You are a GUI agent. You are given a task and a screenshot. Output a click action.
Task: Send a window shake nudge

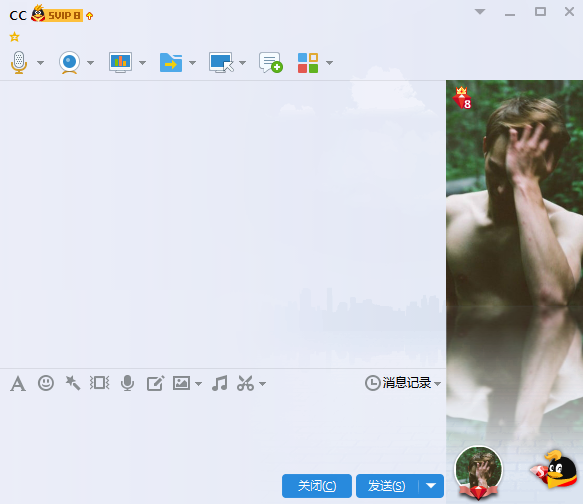tap(99, 383)
